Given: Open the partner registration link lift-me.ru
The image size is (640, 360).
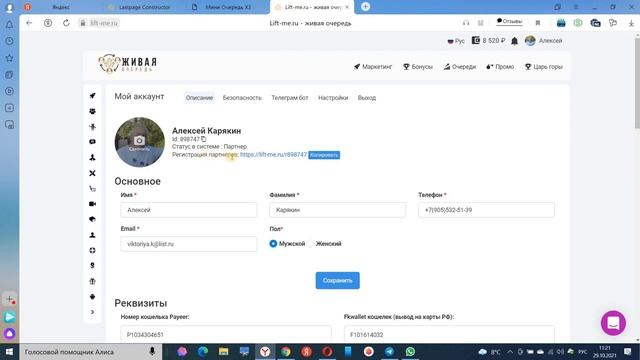Looking at the screenshot, I should click(x=273, y=155).
